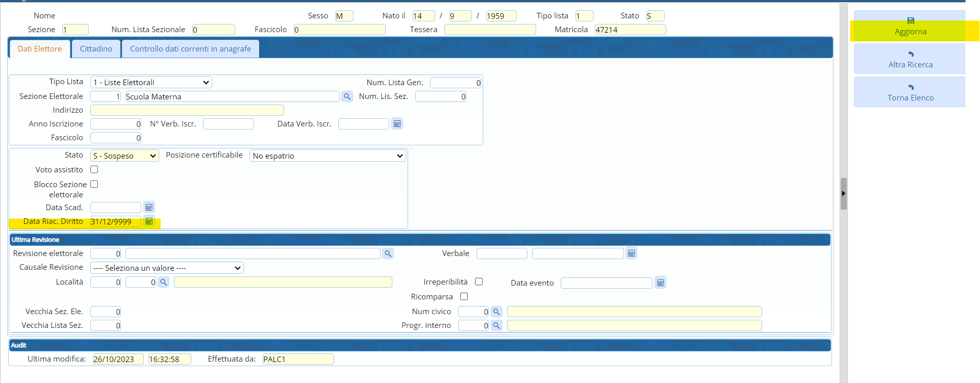Image resolution: width=980 pixels, height=383 pixels.
Task: Open calendar picker for Data Scad.
Action: point(149,208)
